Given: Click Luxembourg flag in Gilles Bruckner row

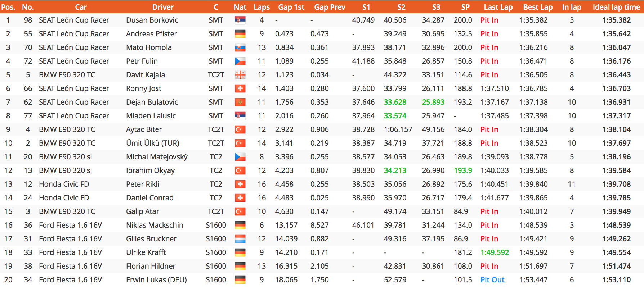Looking at the screenshot, I should coord(240,239).
